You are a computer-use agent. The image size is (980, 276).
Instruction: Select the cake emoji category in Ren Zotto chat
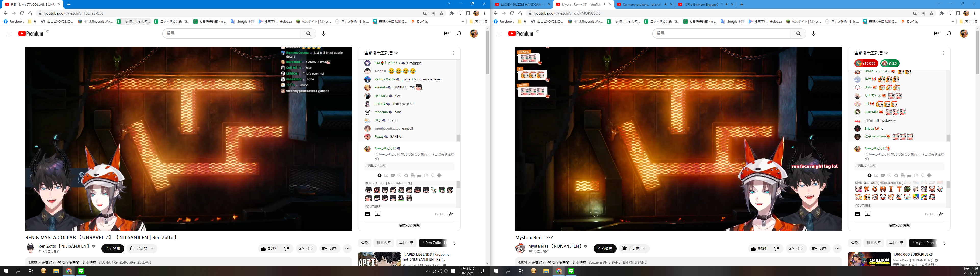(x=413, y=175)
